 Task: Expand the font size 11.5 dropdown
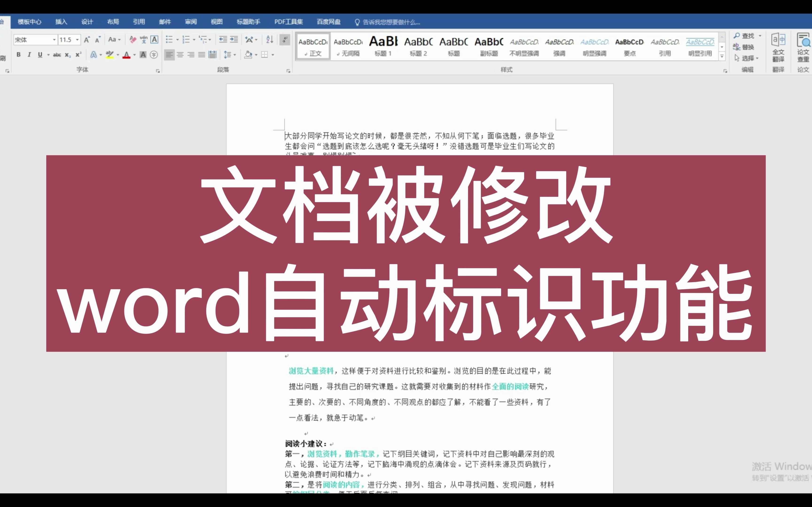pos(77,40)
